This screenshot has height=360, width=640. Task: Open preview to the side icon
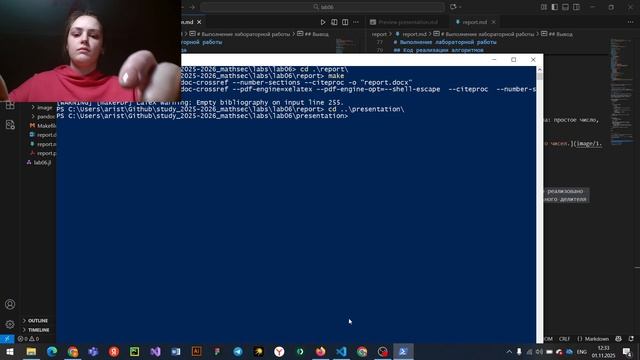point(334,22)
